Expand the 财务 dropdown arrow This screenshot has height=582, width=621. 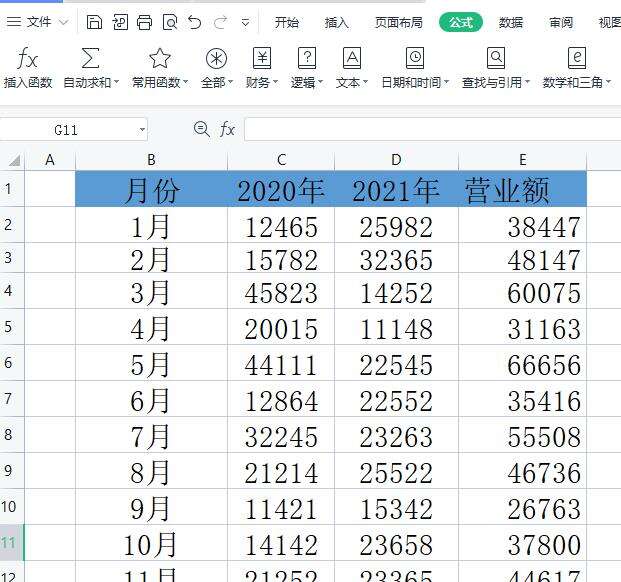tap(276, 82)
